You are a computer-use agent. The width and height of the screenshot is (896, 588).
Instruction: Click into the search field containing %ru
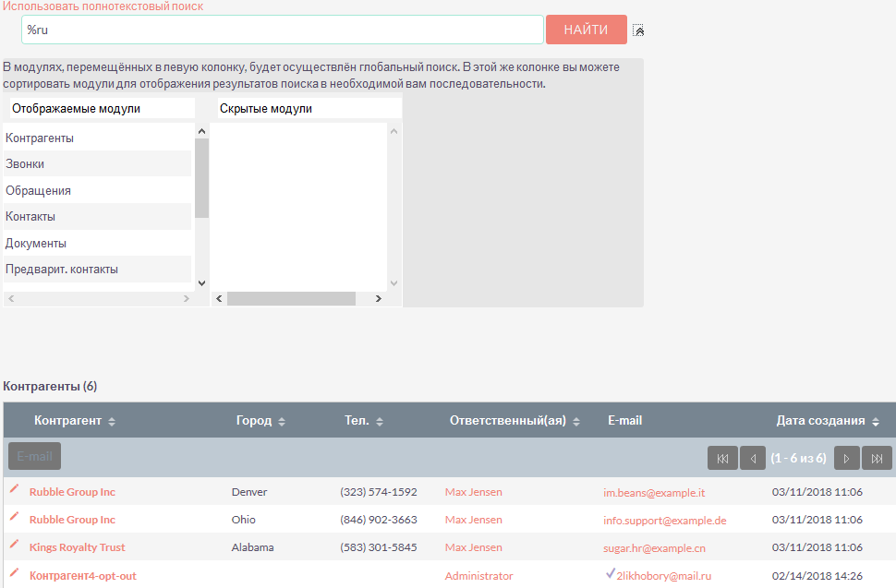tap(282, 30)
